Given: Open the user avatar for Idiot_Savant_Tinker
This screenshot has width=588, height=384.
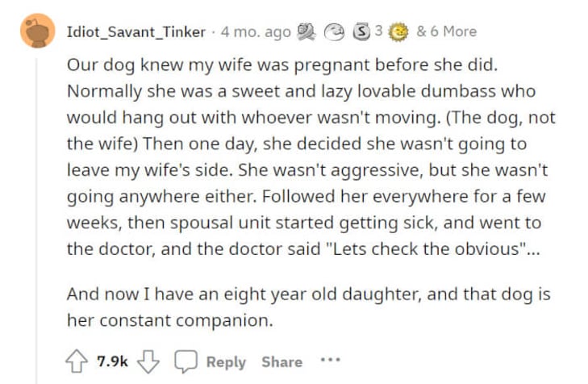Looking at the screenshot, I should point(37,31).
